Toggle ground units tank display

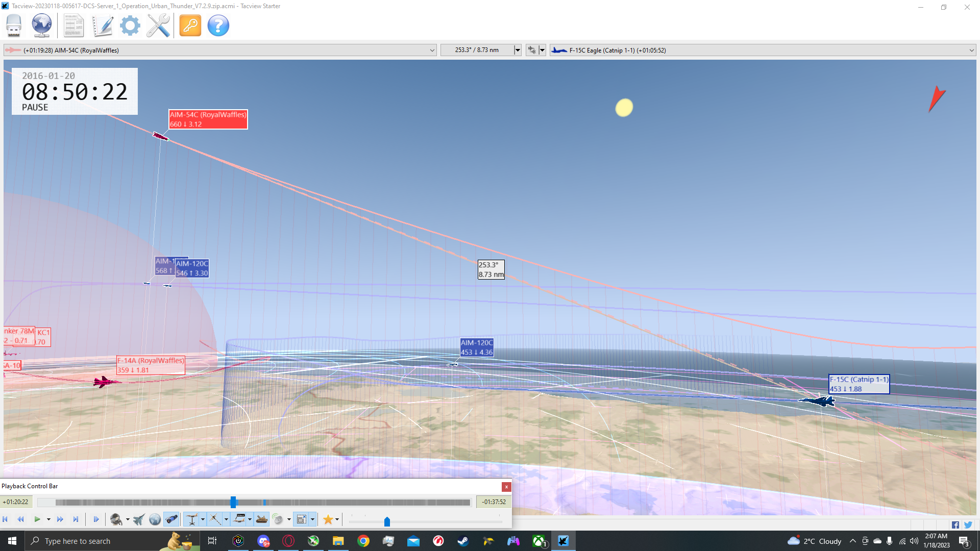click(262, 519)
